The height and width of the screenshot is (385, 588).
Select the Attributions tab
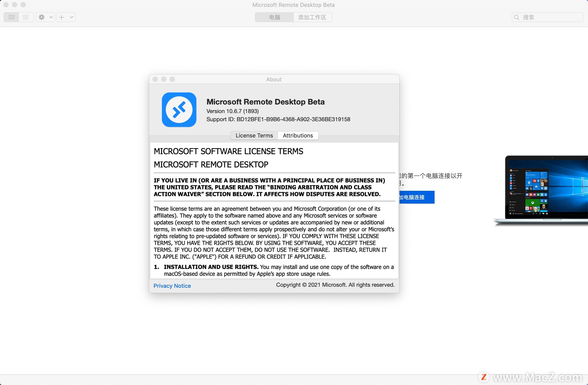[x=298, y=135]
